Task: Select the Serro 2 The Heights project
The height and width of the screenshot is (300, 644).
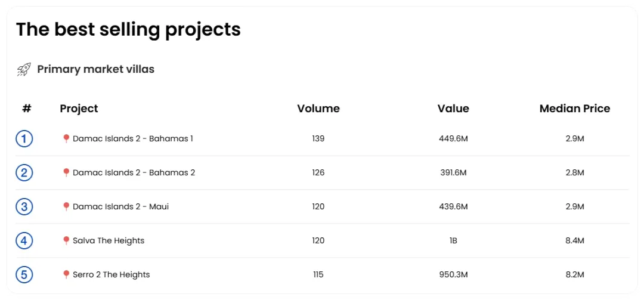Action: pyautogui.click(x=111, y=275)
